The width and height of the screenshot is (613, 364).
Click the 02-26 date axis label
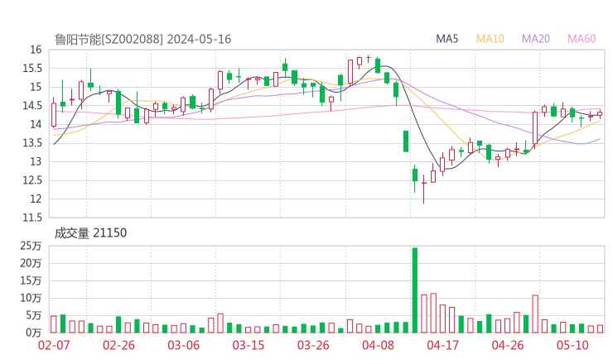pyautogui.click(x=118, y=345)
